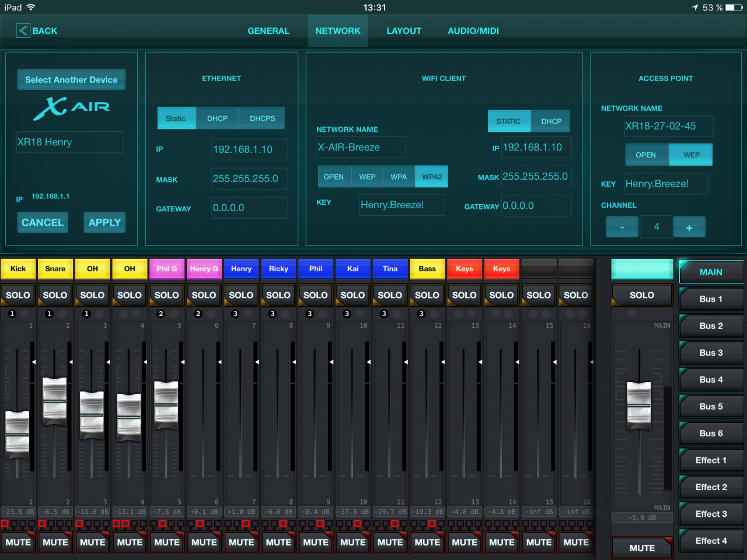The width and height of the screenshot is (747, 560).
Task: Click the X AIR logo
Action: 71,107
